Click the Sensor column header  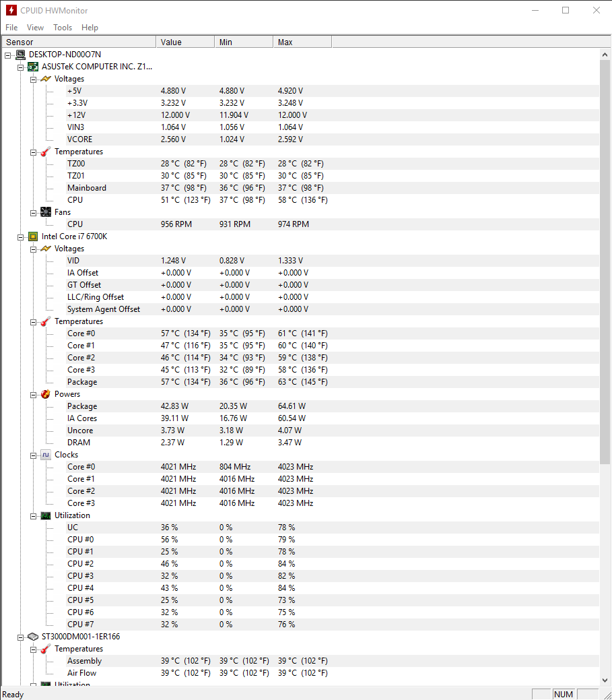click(79, 42)
